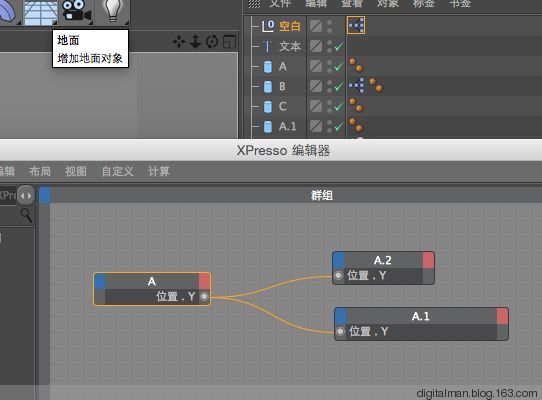The image size is (542, 400).
Task: Open the red outputs corner of node A.1
Action: (503, 316)
